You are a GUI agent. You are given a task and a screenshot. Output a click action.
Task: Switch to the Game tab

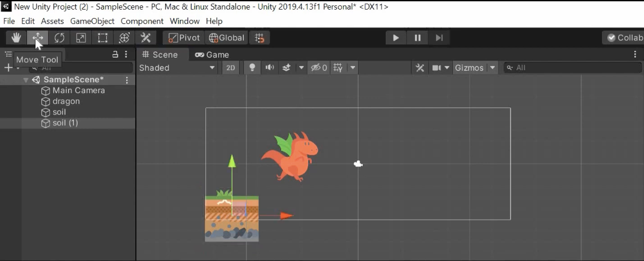click(212, 55)
